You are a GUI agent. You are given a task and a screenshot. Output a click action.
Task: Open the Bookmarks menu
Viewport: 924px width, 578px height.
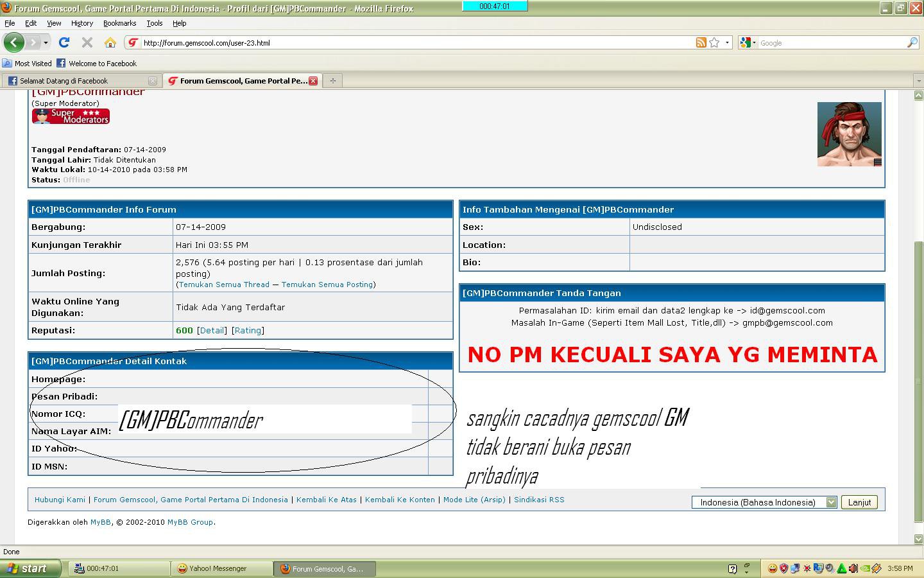(119, 23)
